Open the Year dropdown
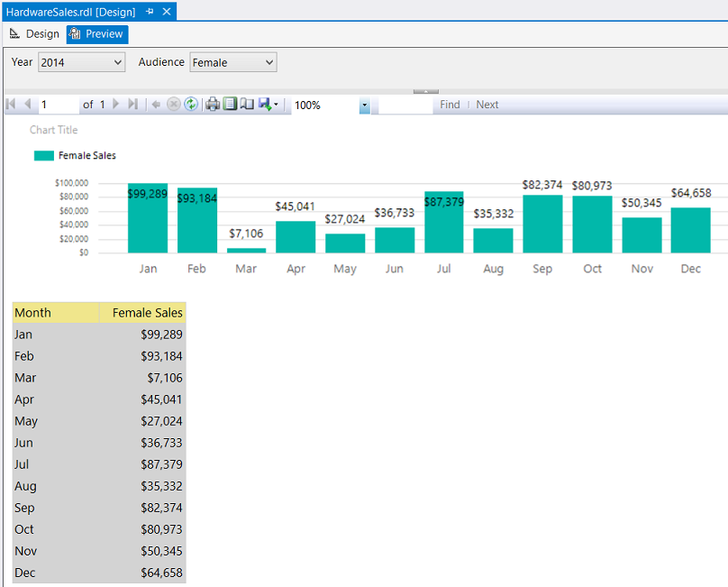The height and width of the screenshot is (587, 728). click(118, 62)
